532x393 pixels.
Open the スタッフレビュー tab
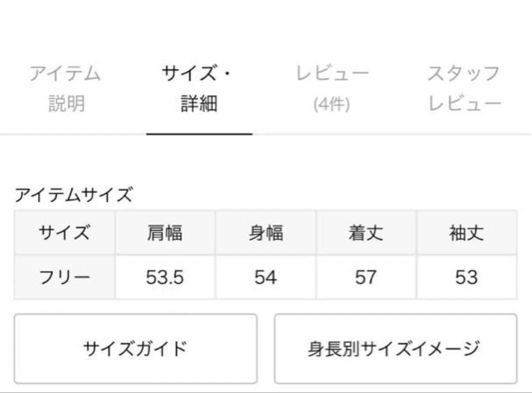(x=464, y=89)
